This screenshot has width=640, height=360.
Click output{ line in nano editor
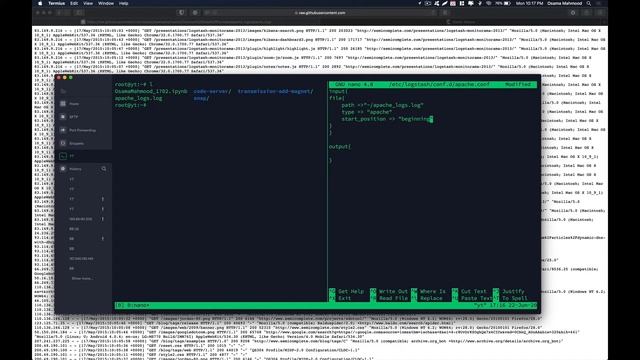click(340, 147)
